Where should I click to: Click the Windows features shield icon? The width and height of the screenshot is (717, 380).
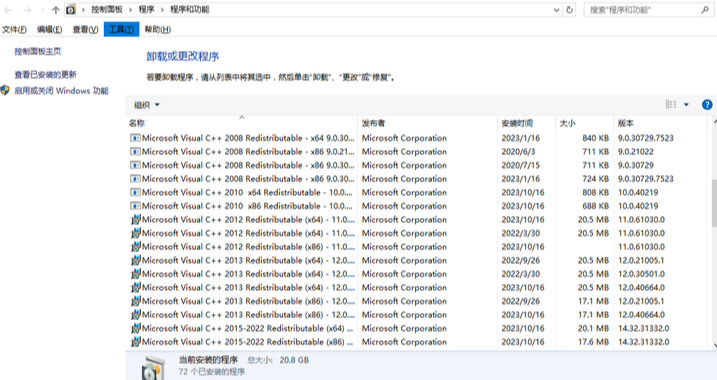tap(5, 91)
